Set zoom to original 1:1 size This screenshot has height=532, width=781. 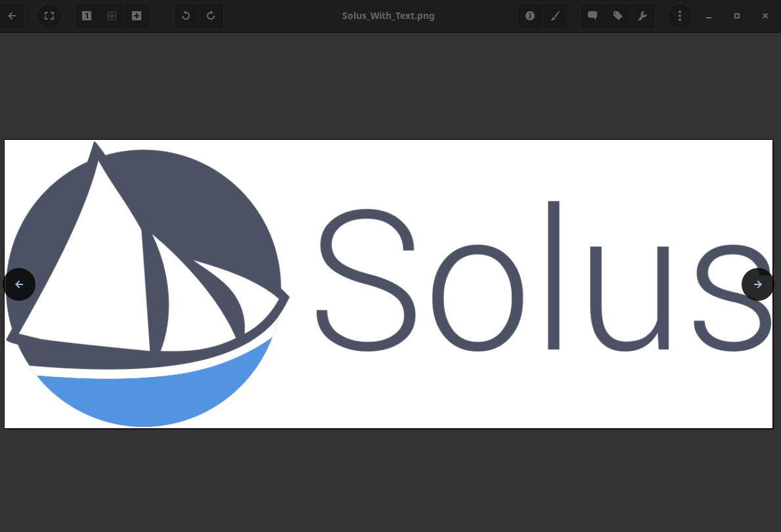coord(87,16)
